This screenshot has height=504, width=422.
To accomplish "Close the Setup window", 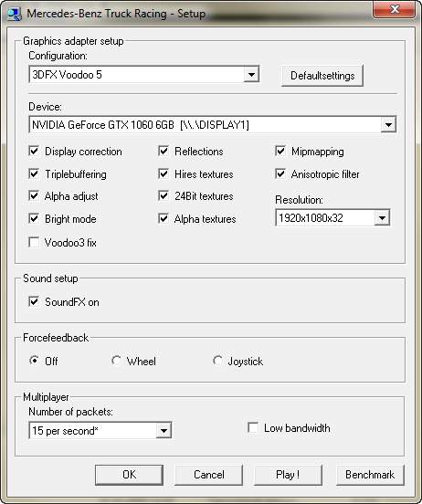I will coord(395,9).
